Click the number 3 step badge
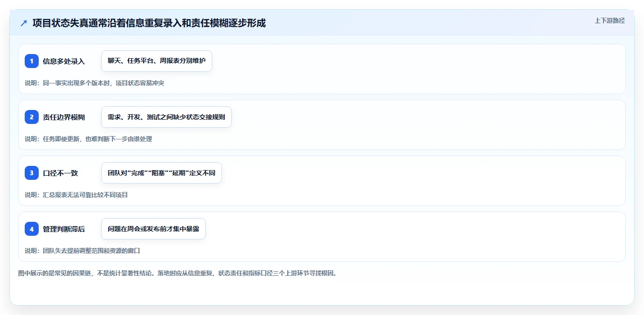 (x=32, y=173)
